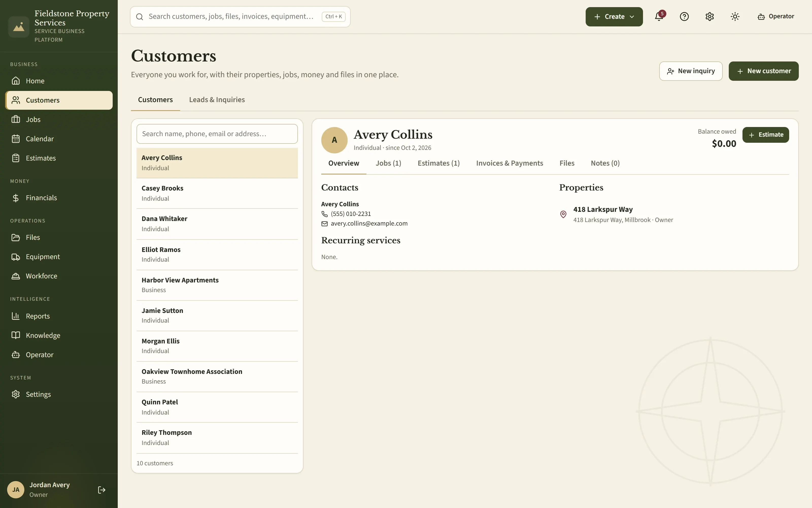Viewport: 812px width, 508px height.
Task: Go to Home in sidebar
Action: coord(59,81)
